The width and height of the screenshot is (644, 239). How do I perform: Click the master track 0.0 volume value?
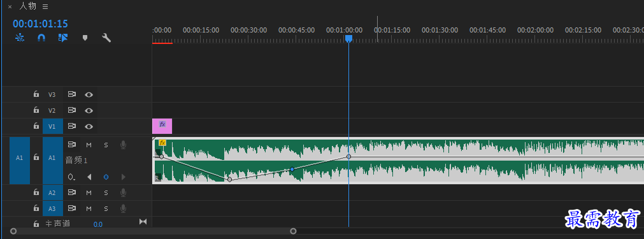point(97,224)
